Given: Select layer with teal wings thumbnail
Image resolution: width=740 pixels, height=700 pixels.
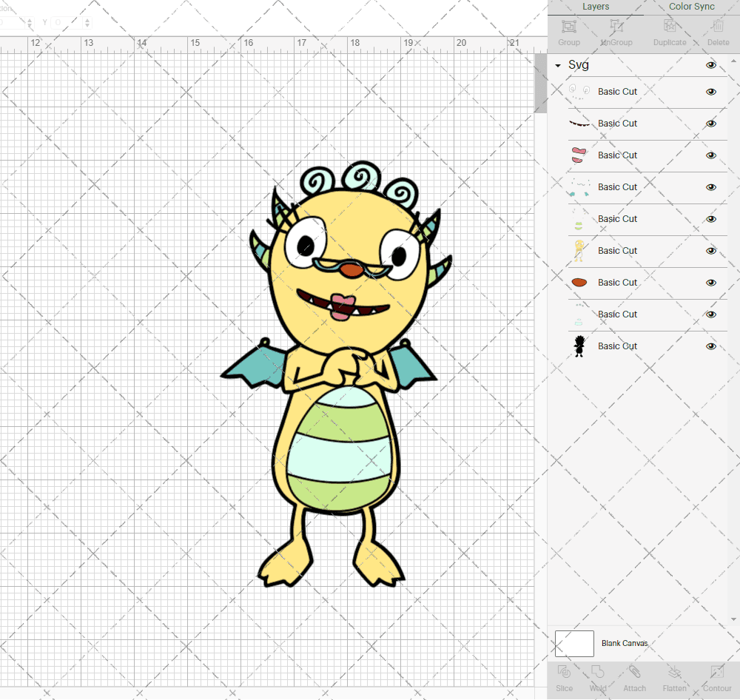Looking at the screenshot, I should (647, 187).
